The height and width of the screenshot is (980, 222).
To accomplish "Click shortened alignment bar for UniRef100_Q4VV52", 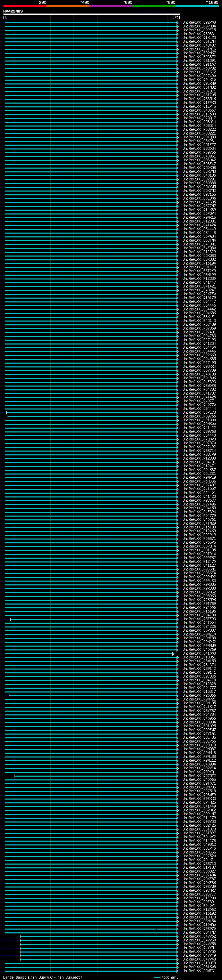I will point(100,936).
